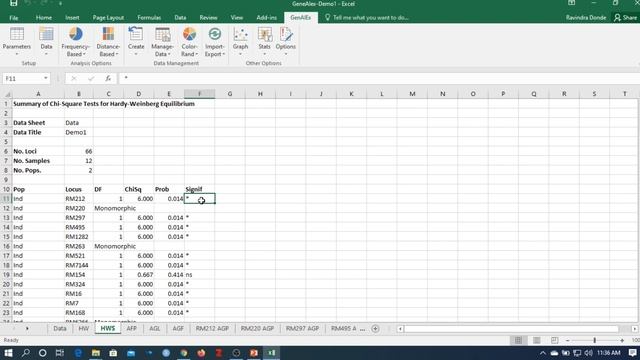Switch to Normal view in status bar
This screenshot has height=360, width=640.
coord(518,340)
